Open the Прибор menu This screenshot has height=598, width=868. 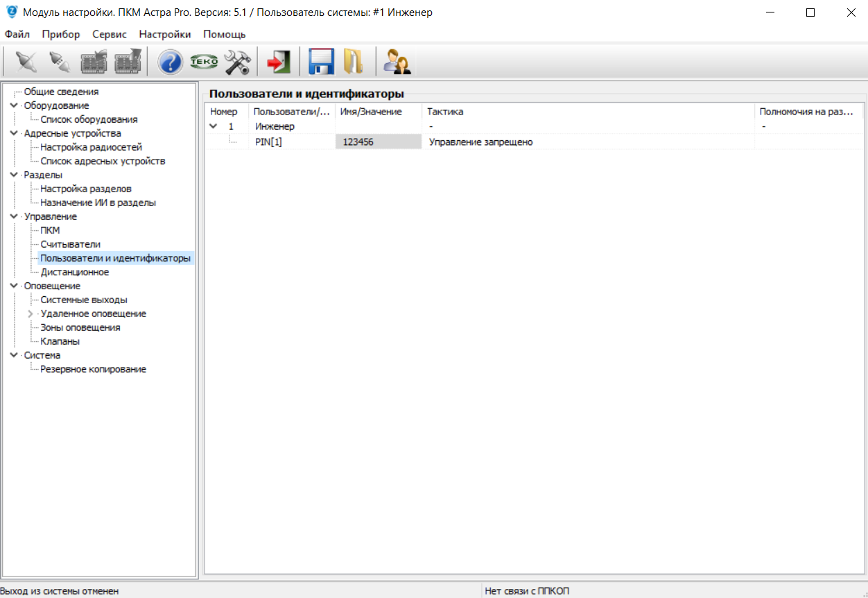[61, 34]
